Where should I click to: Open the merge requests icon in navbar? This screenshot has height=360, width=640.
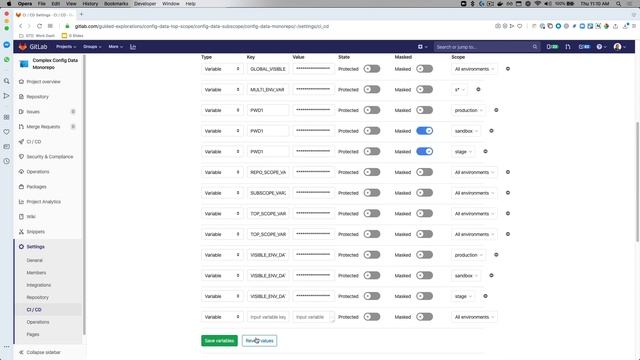[x=568, y=47]
